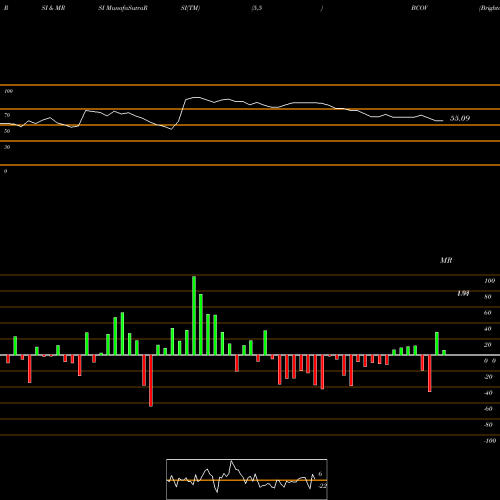Open the mini line chart thumbnail at bottom
The width and height of the screenshot is (500, 500).
pos(247,479)
